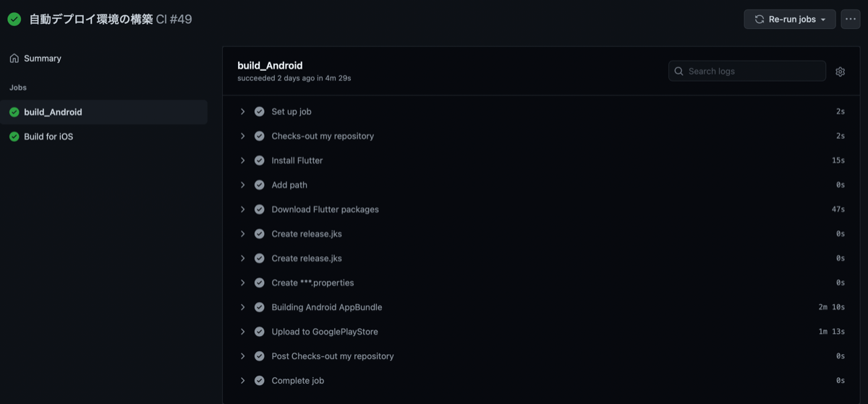
Task: Click the Create ***.properties step label
Action: click(x=312, y=283)
